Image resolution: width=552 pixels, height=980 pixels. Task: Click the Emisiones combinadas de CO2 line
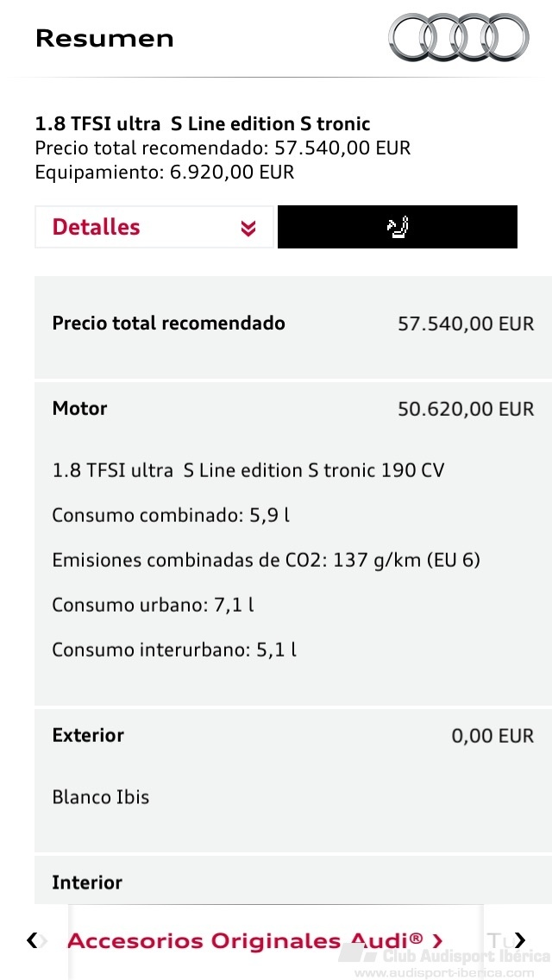tap(266, 560)
